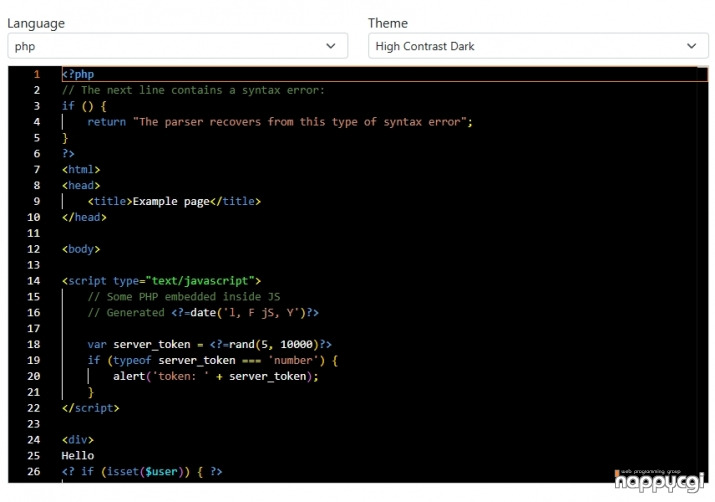The width and height of the screenshot is (715, 502).
Task: Open the Language dropdown showing php
Action: tap(177, 46)
